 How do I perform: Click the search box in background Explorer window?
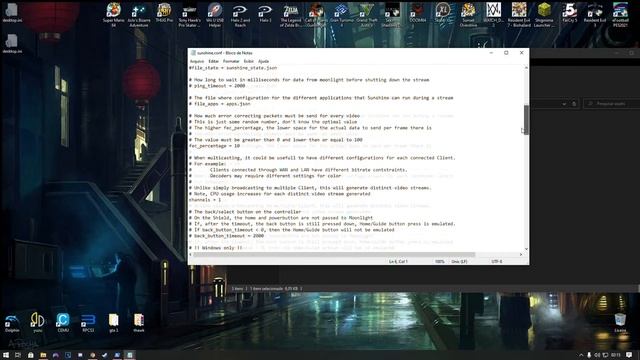(x=611, y=104)
